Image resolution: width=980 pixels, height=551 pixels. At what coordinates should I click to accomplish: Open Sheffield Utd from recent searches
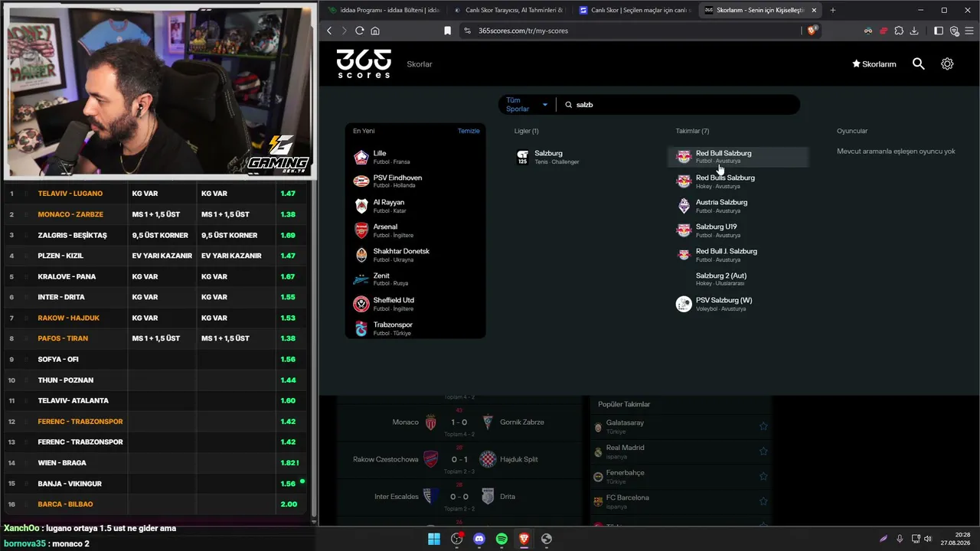(x=416, y=304)
